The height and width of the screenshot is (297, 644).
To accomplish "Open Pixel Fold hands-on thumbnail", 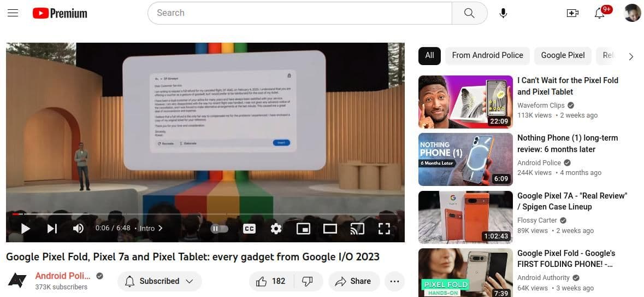I will pos(465,272).
